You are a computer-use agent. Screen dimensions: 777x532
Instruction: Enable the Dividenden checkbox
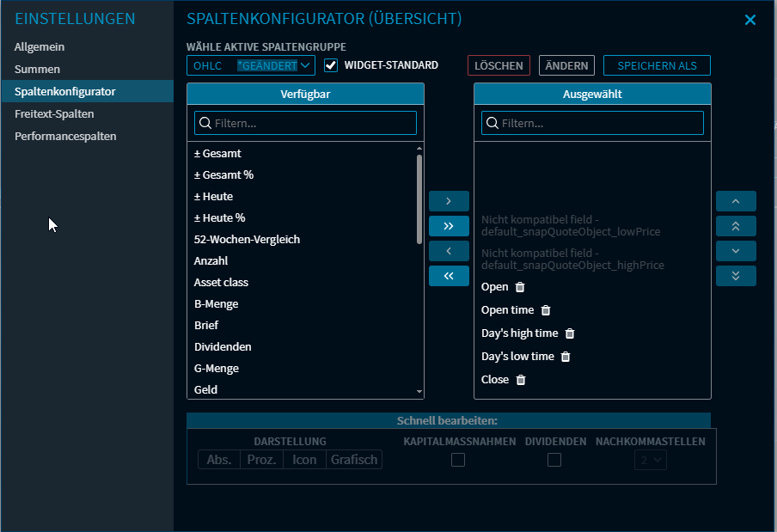[554, 460]
